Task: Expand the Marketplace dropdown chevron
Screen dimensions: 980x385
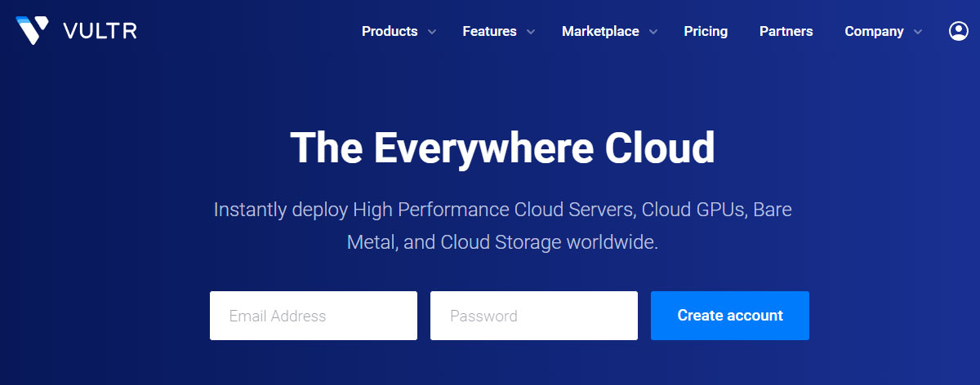Action: (x=653, y=33)
